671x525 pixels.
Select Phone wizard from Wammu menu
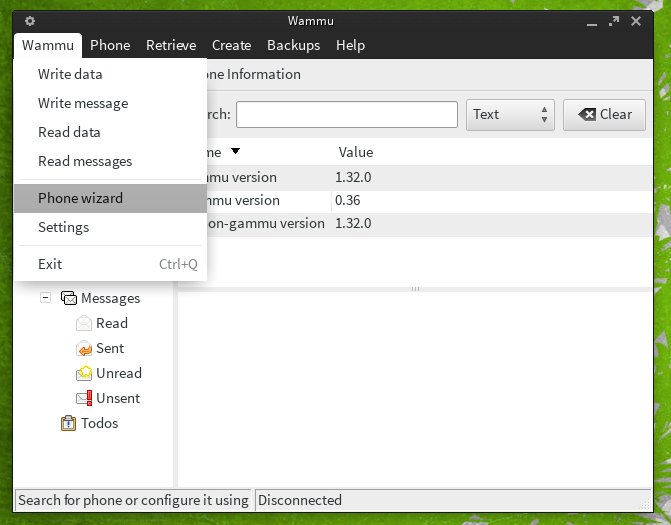(80, 198)
